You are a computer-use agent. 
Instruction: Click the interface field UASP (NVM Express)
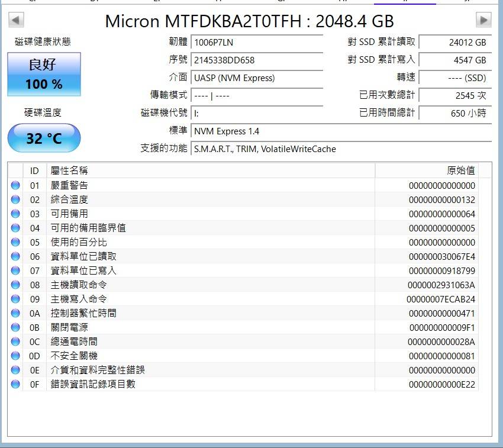click(x=257, y=78)
